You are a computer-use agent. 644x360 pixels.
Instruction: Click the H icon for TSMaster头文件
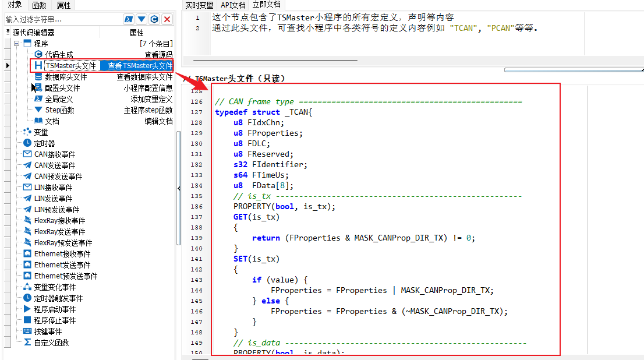click(x=38, y=65)
